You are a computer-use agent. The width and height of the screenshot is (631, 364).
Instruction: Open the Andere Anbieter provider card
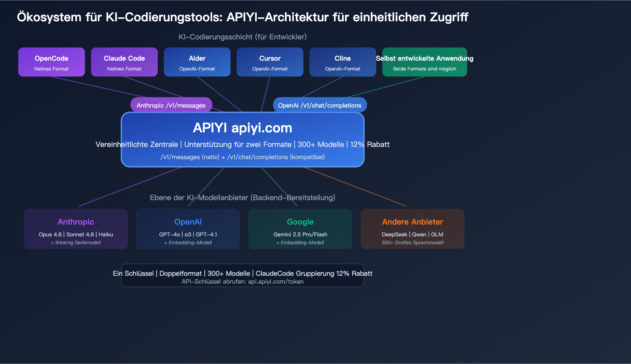[x=412, y=229]
